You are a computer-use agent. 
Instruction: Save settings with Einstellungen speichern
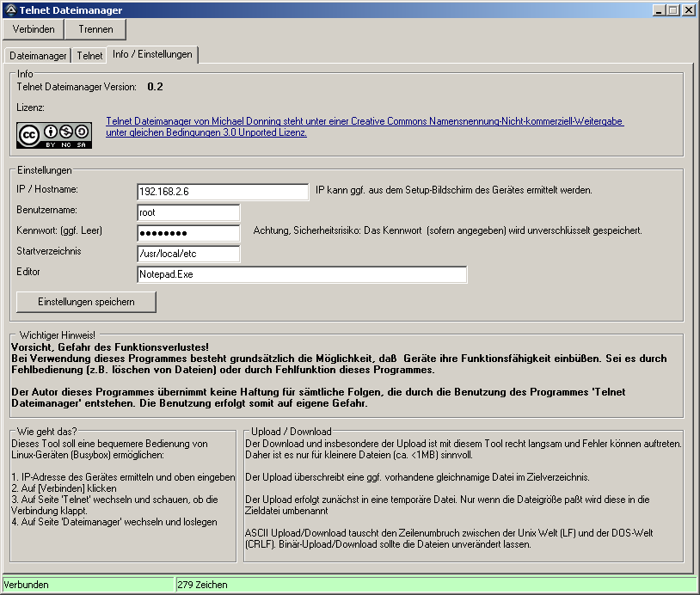tap(87, 302)
